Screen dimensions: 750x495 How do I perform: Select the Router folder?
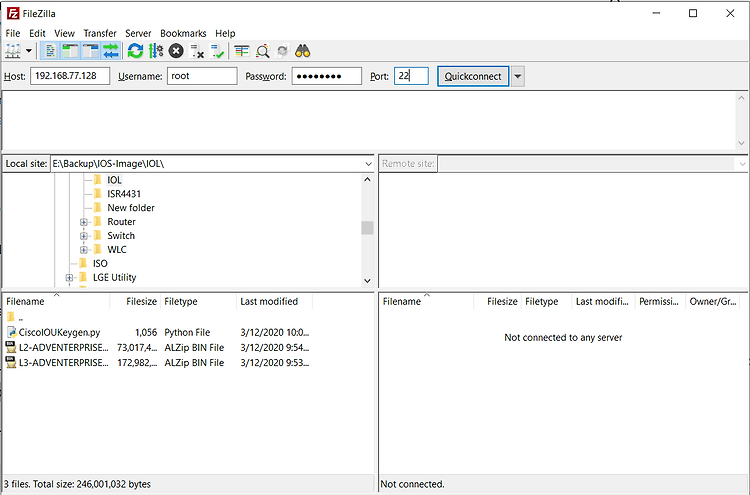121,221
